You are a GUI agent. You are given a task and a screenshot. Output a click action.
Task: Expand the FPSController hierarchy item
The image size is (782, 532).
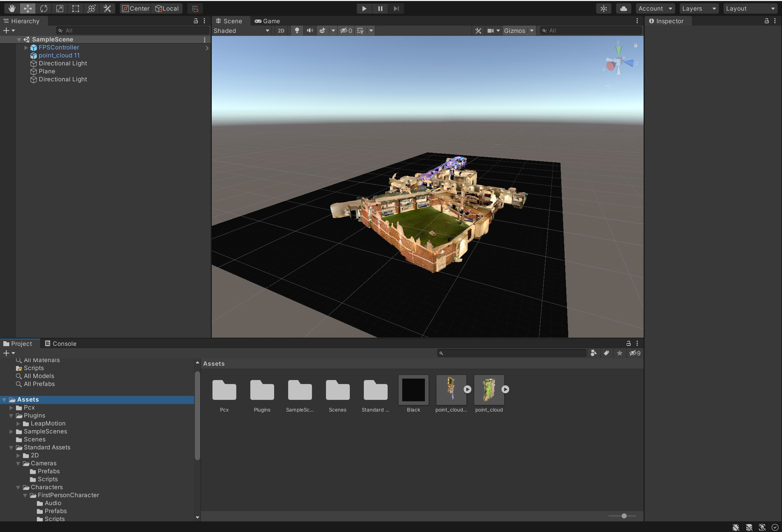click(26, 47)
